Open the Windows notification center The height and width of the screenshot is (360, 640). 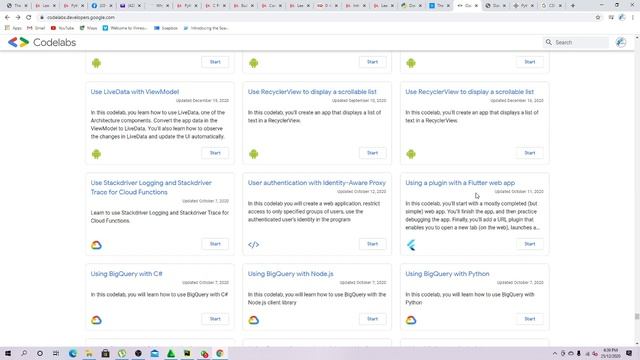coord(629,353)
